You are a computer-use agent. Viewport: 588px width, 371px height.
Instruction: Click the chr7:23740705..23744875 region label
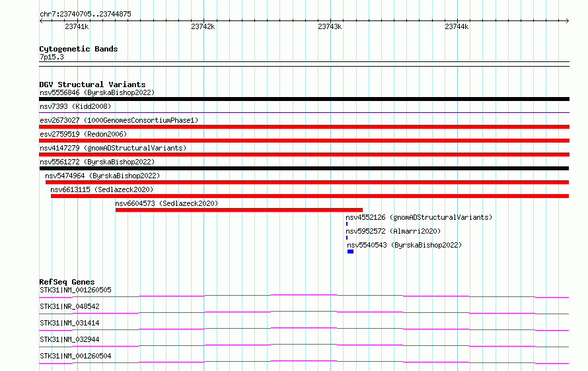point(85,15)
